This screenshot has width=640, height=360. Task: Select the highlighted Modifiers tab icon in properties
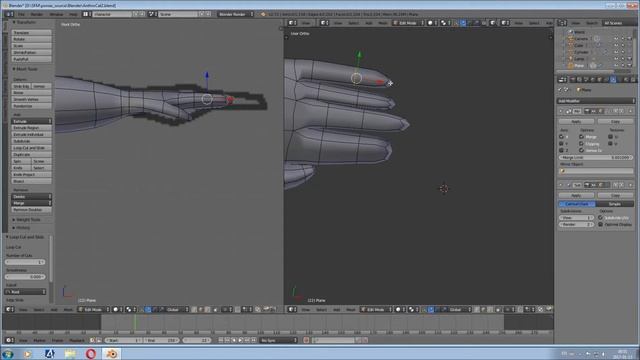click(613, 80)
